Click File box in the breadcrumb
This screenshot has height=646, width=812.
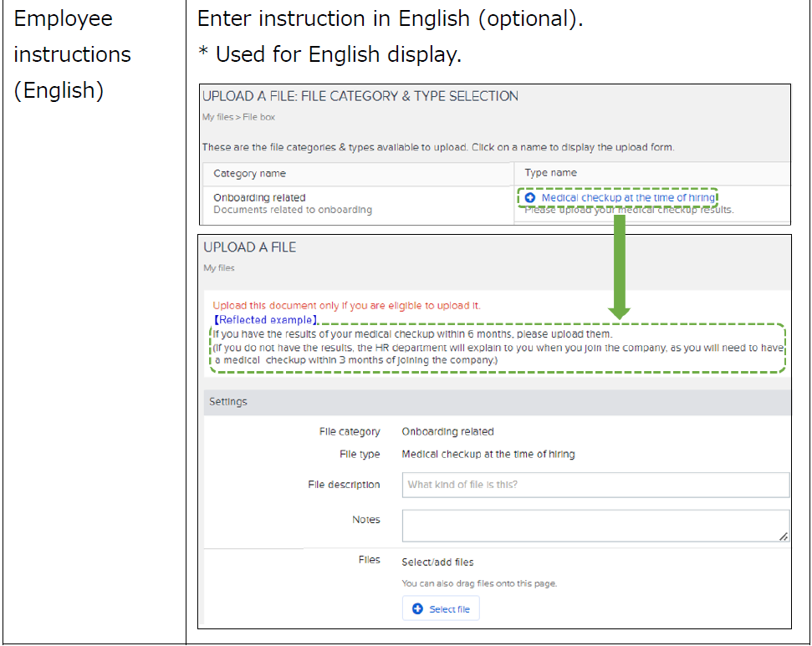point(258,118)
